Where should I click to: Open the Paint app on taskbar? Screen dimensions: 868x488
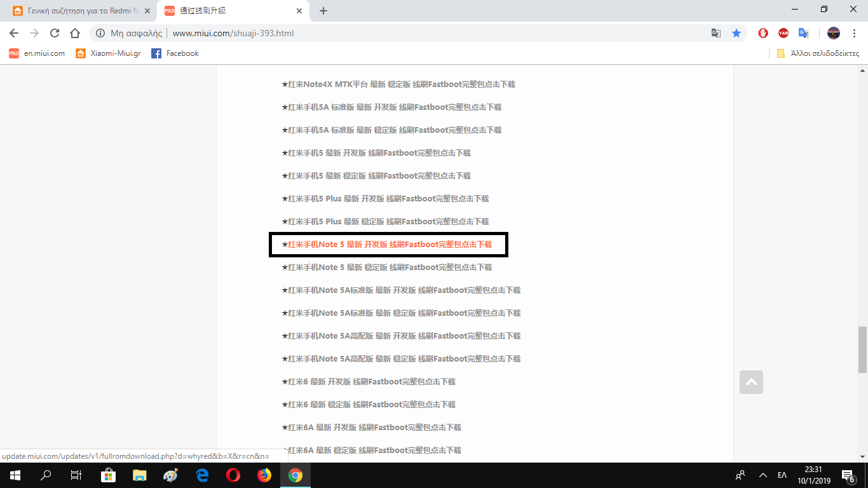click(x=171, y=475)
